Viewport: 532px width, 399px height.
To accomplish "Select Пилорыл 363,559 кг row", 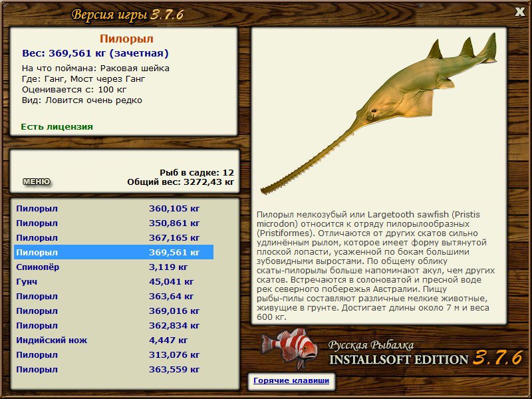I will 114,369.
